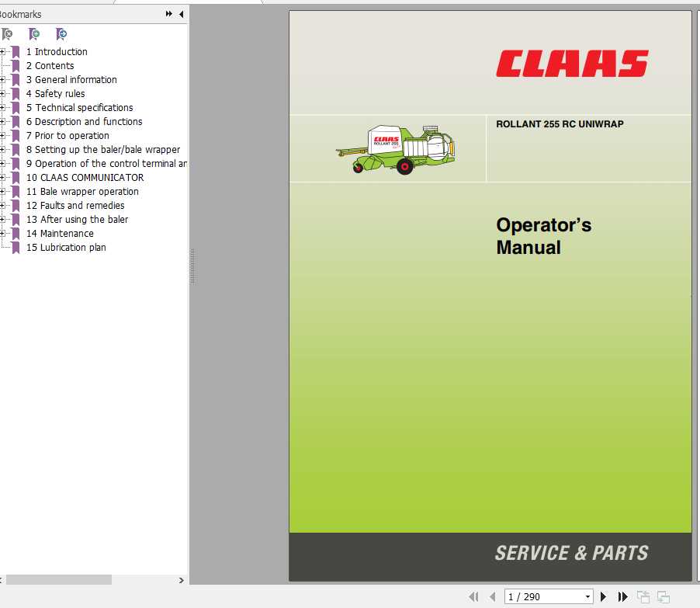Open the Introduction bookmark

[x=57, y=51]
